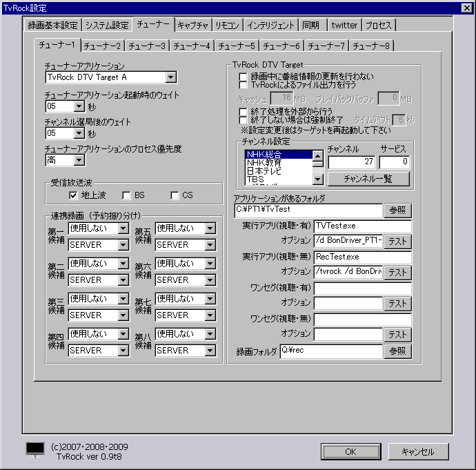Open チャンネル一覧 button
This screenshot has height=470, width=476.
coord(368,179)
